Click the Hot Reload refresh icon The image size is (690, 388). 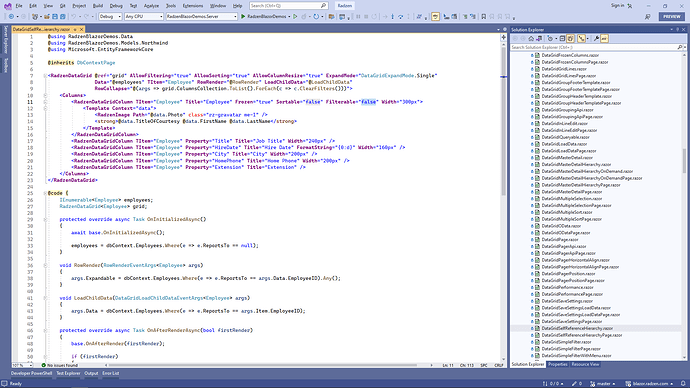coord(316,16)
